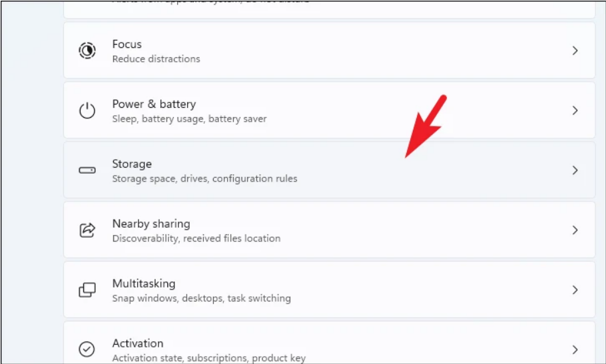Expand the Nearby sharing chevron
This screenshot has width=606, height=364.
click(575, 230)
